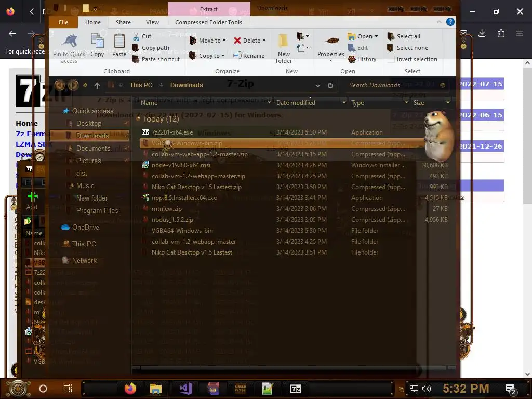
Task: Click the Up one level arrow
Action: point(97,86)
